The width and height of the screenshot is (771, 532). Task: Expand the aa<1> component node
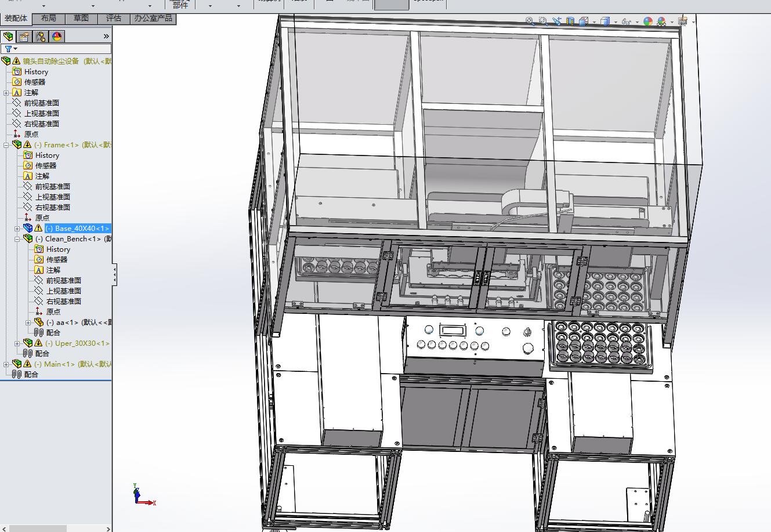coord(28,323)
